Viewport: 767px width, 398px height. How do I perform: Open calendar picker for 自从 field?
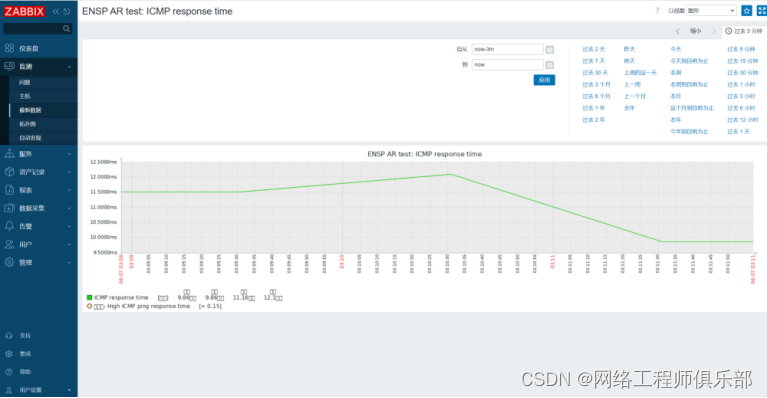(550, 49)
